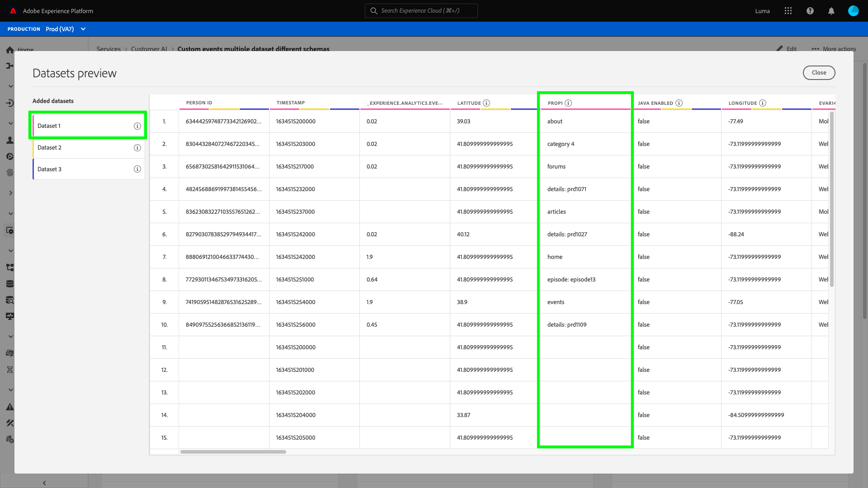Click the Search Experience Cloud field
This screenshot has width=868, height=488.
(421, 11)
